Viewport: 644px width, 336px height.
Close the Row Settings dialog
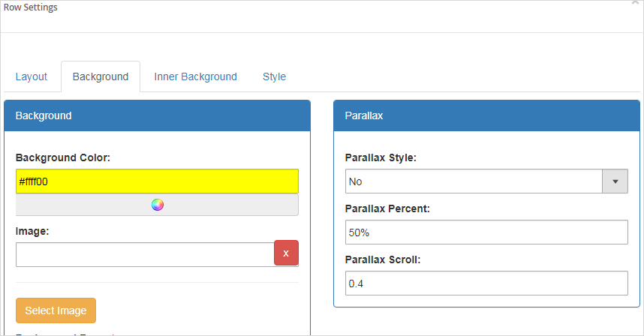[636, 3]
